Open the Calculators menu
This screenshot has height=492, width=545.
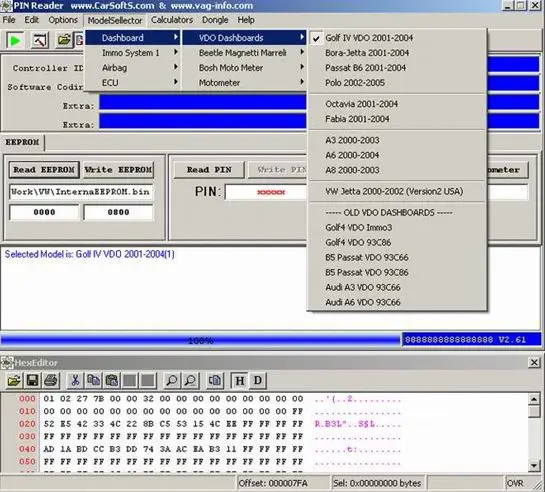(172, 20)
